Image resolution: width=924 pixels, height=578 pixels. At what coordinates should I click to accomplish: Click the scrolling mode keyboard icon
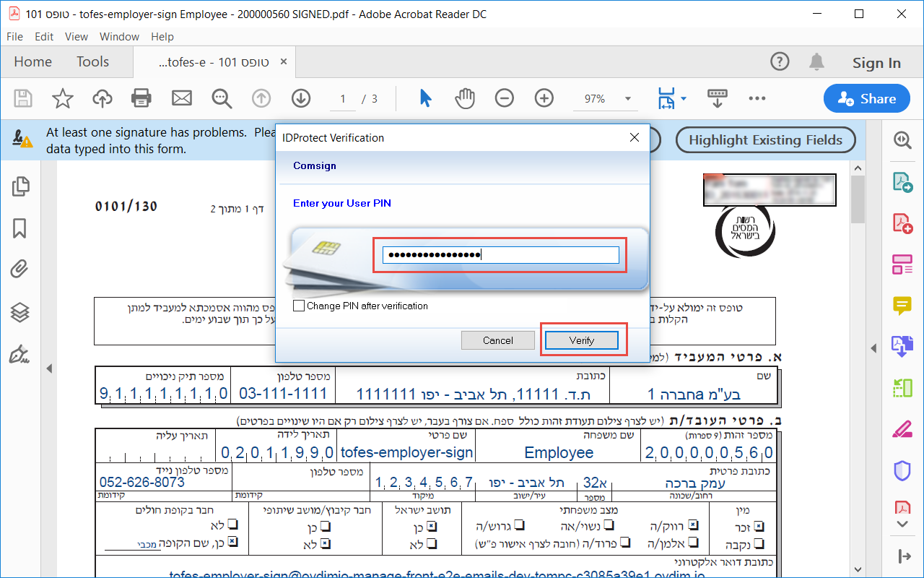717,99
